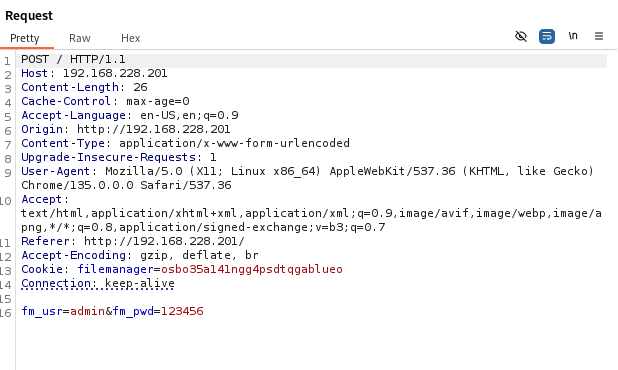Click the Connection: keep-alive header
Screen dimensions: 618x370
coord(98,283)
